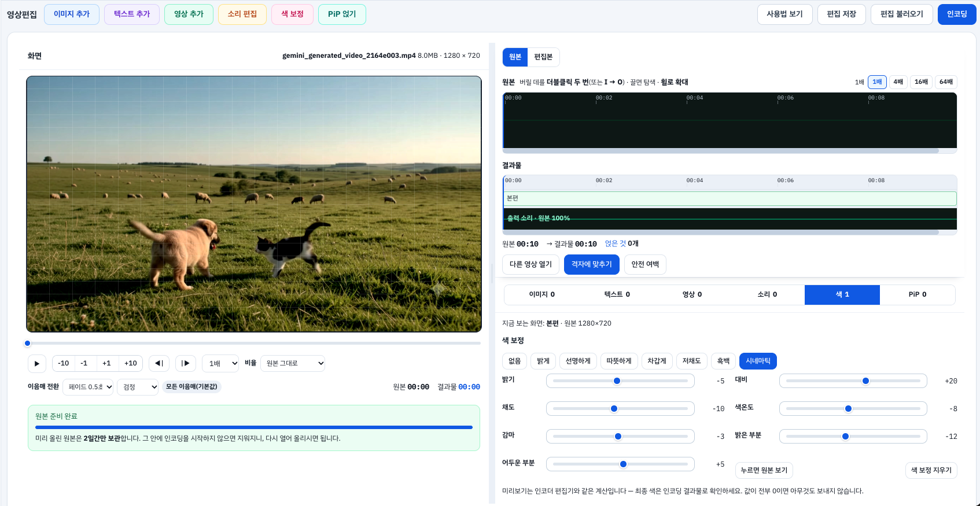Viewport: 980px width, 506px height.
Task: Clear color correction with 색 보정 지우기
Action: tap(931, 470)
